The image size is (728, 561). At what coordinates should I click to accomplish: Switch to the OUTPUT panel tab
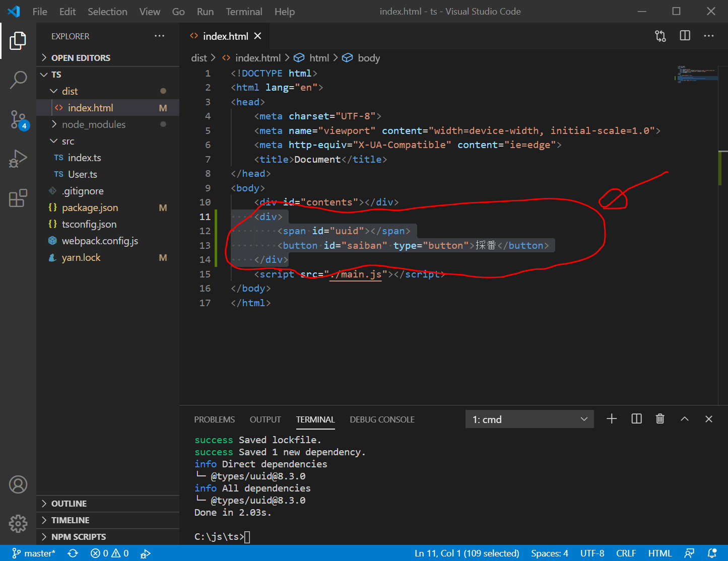[266, 419]
